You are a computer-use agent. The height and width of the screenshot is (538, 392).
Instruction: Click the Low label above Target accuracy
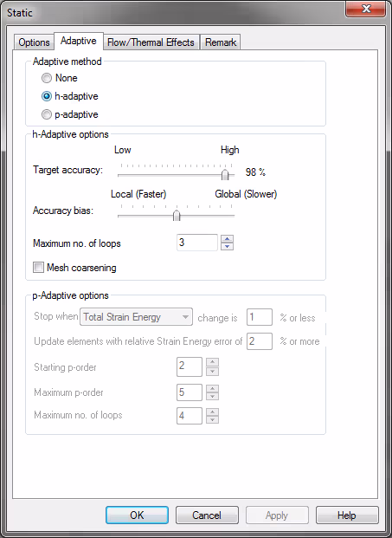point(122,150)
